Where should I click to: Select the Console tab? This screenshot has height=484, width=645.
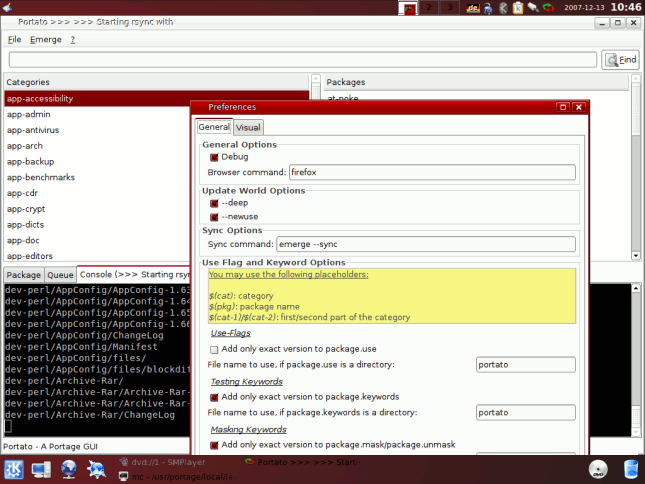tap(134, 274)
